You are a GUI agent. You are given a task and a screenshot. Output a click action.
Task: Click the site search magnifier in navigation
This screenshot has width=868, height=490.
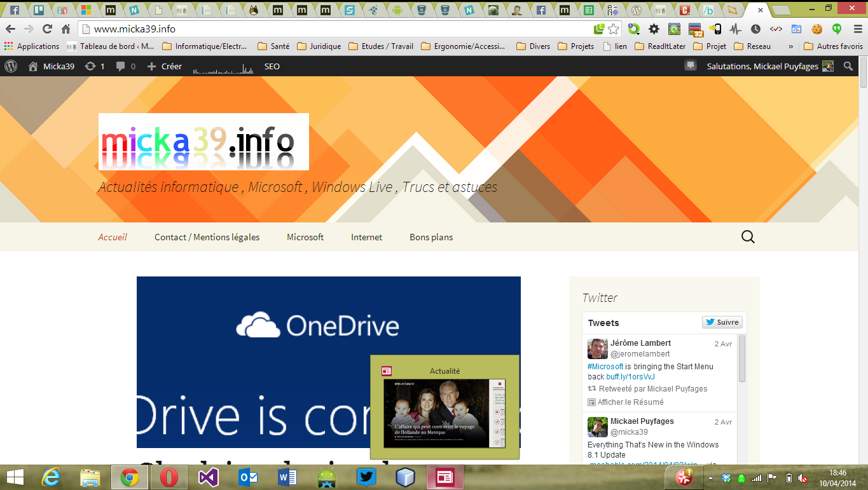point(748,237)
